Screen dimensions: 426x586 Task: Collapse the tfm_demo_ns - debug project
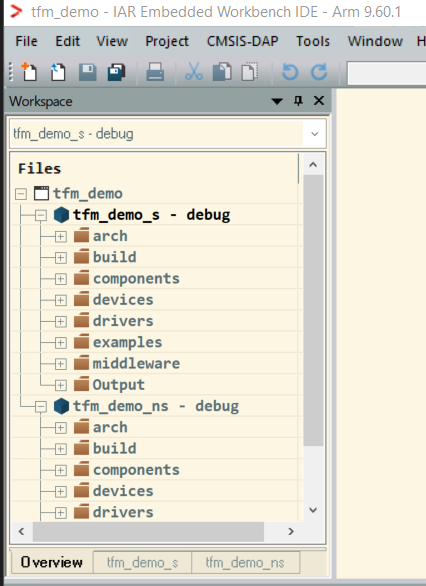(x=40, y=406)
